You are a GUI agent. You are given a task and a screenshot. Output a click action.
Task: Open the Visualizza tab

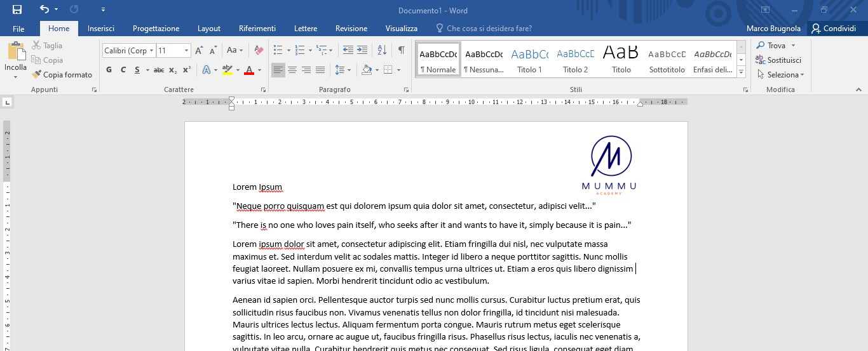tap(402, 29)
